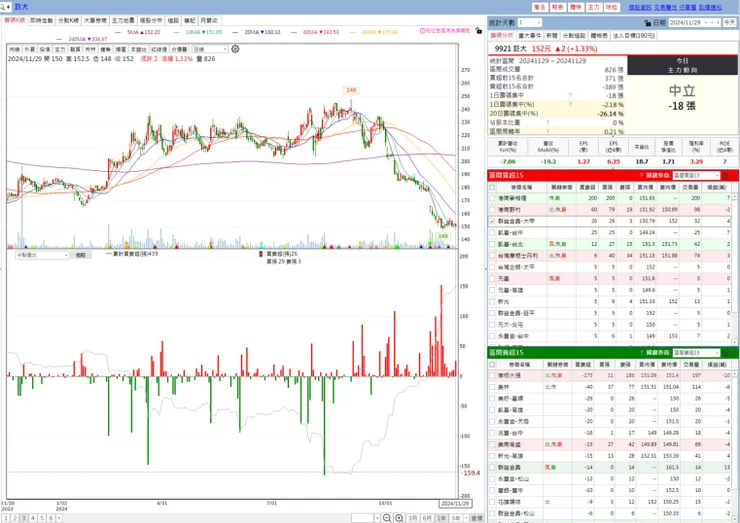Step the date forward with the right arrow

click(x=718, y=23)
